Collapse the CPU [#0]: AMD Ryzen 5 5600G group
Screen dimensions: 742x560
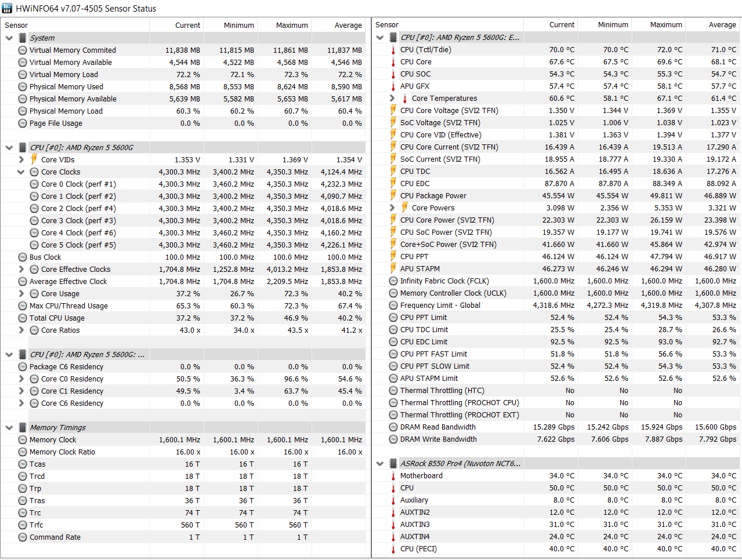pos(9,147)
